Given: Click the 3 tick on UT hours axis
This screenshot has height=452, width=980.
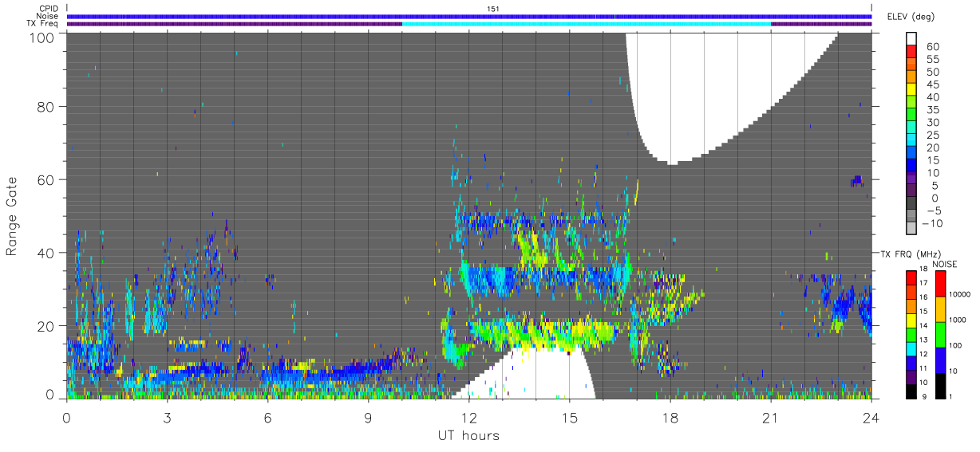Looking at the screenshot, I should pos(168,417).
